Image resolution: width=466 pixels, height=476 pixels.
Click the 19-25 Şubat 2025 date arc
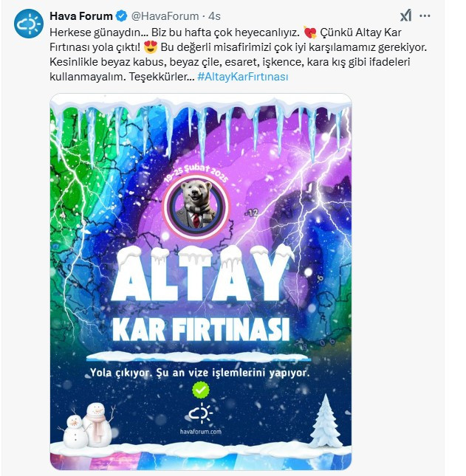[196, 174]
